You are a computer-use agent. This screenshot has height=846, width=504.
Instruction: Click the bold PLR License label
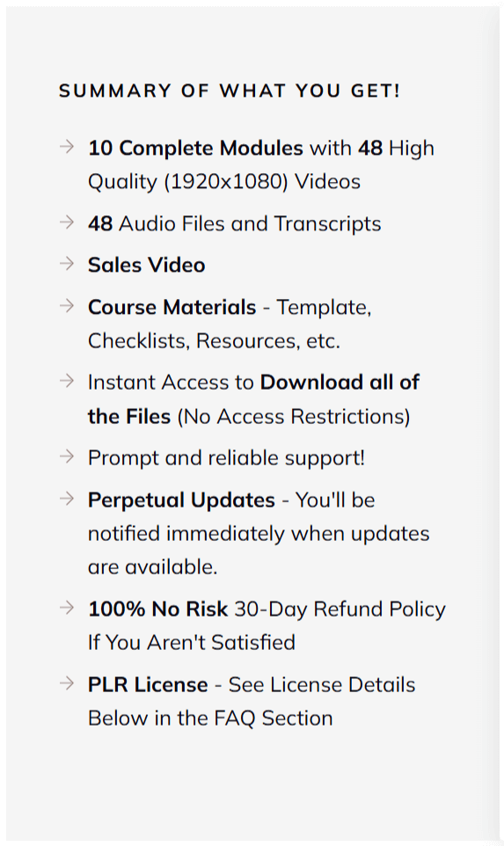point(148,685)
